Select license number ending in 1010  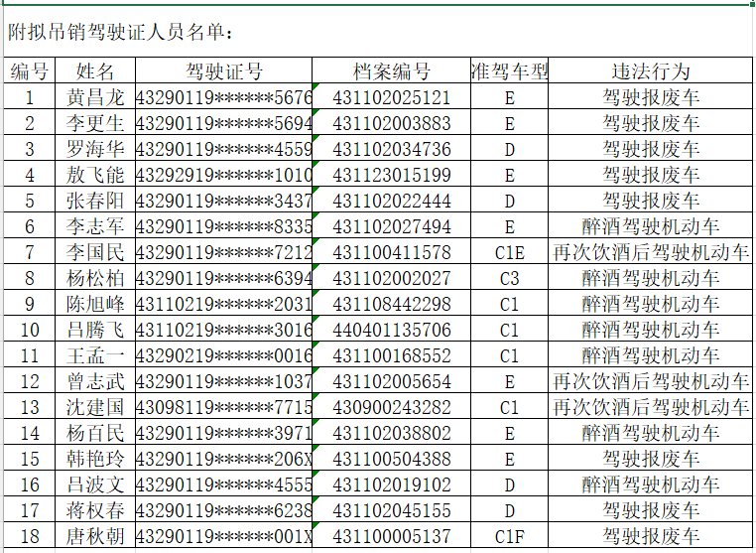point(223,175)
